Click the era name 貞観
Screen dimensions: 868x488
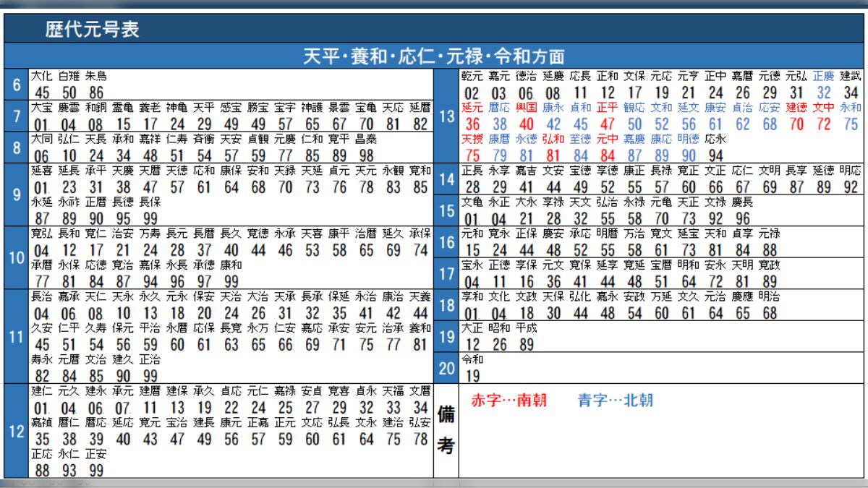click(x=258, y=139)
